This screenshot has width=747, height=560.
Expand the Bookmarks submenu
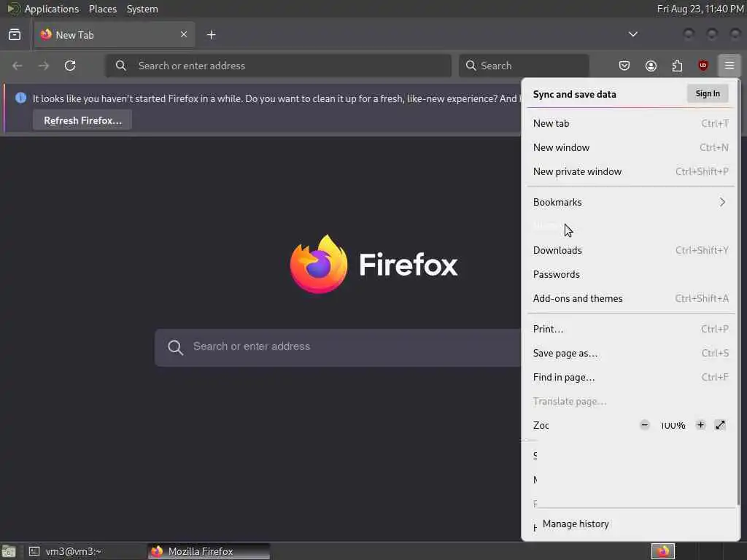630,202
